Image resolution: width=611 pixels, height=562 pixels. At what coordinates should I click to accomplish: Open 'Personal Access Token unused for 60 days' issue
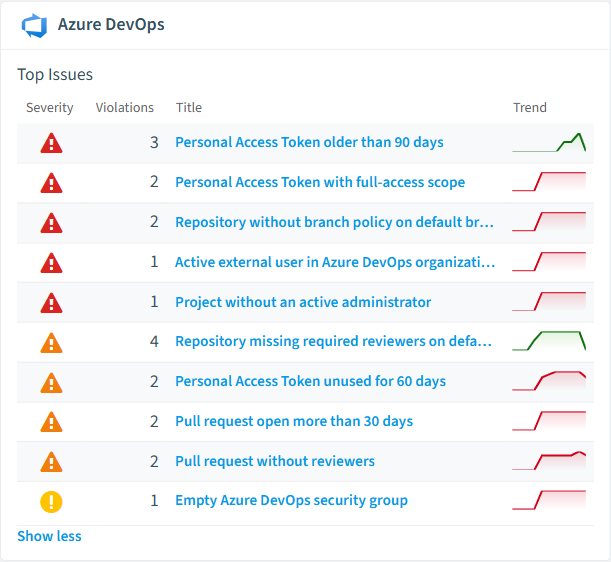[x=311, y=381]
